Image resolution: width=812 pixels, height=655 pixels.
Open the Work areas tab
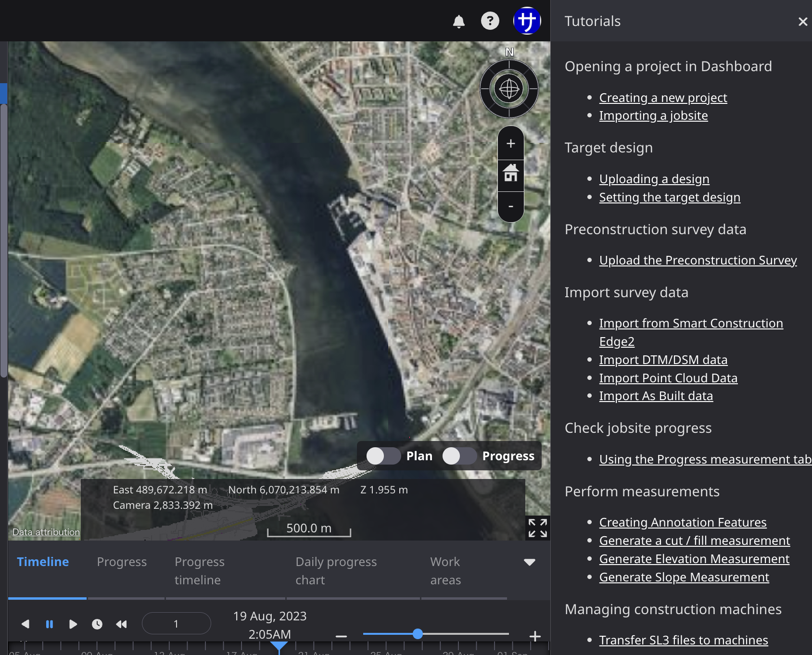[x=445, y=571]
